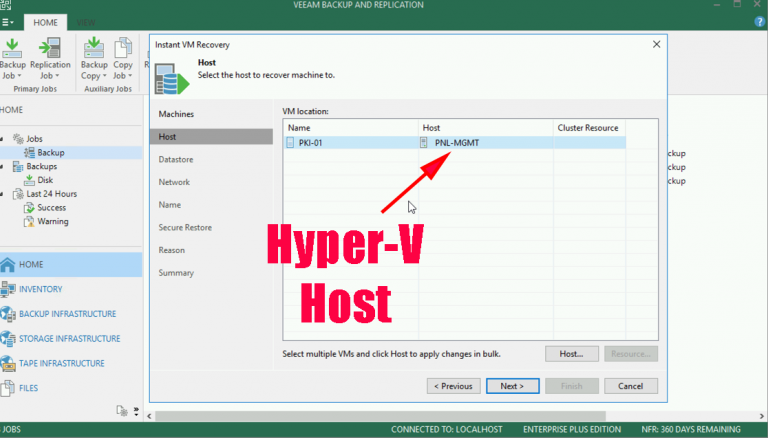
Task: Select the Last 24 Hours node
Action: pos(51,194)
